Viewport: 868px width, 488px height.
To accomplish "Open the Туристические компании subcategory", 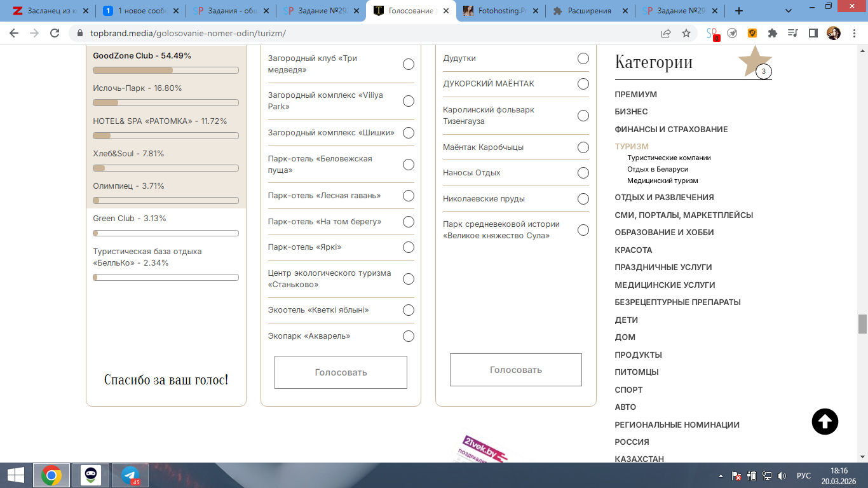I will (x=669, y=158).
